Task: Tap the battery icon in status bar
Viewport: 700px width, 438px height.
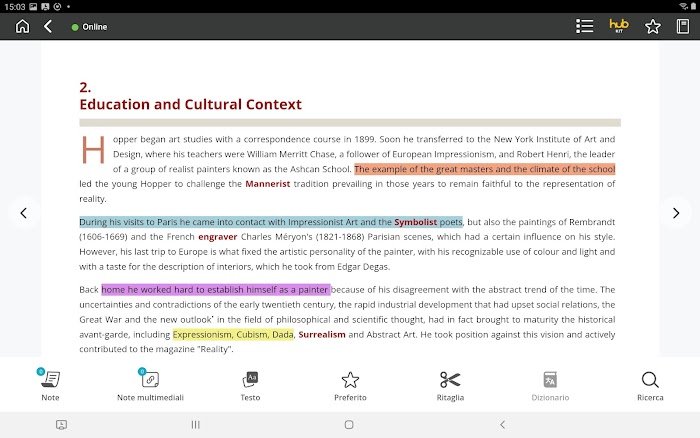Action: click(693, 6)
